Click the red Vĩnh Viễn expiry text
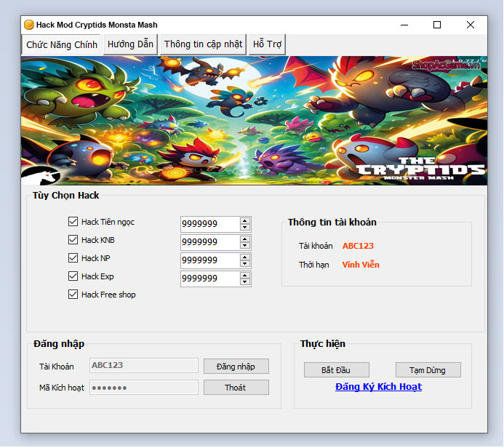 [361, 265]
